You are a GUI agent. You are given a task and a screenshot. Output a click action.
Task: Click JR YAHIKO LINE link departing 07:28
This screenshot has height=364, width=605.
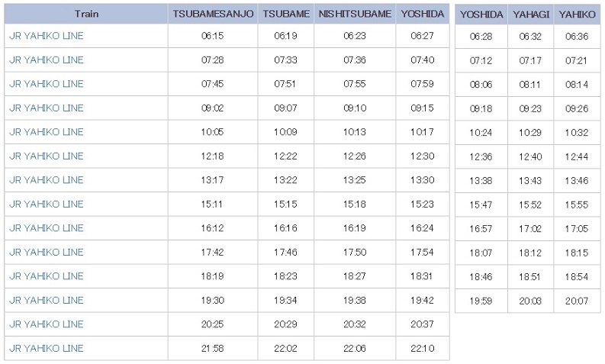click(46, 60)
